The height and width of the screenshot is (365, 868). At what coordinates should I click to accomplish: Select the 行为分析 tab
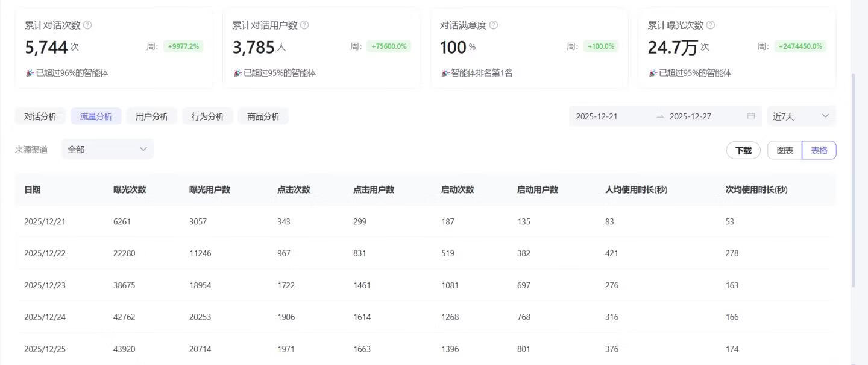[x=207, y=116]
